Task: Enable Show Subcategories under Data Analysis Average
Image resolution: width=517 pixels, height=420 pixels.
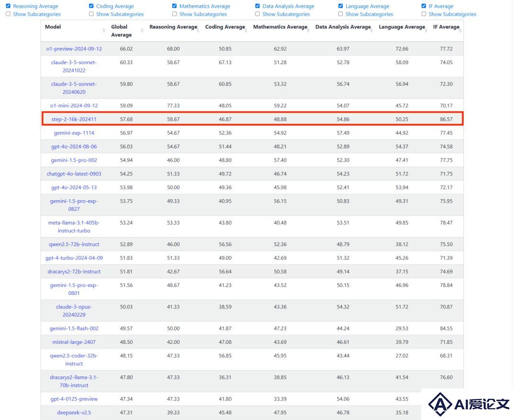Action: click(x=258, y=14)
